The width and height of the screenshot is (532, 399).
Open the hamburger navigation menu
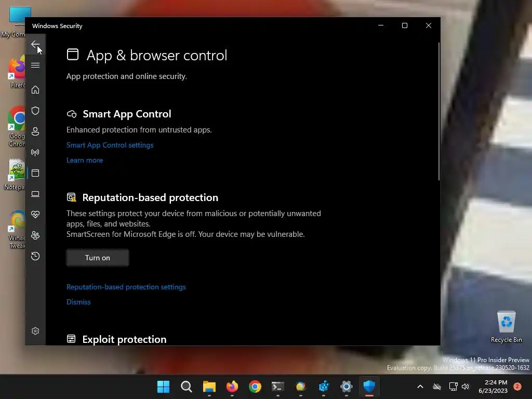(35, 65)
